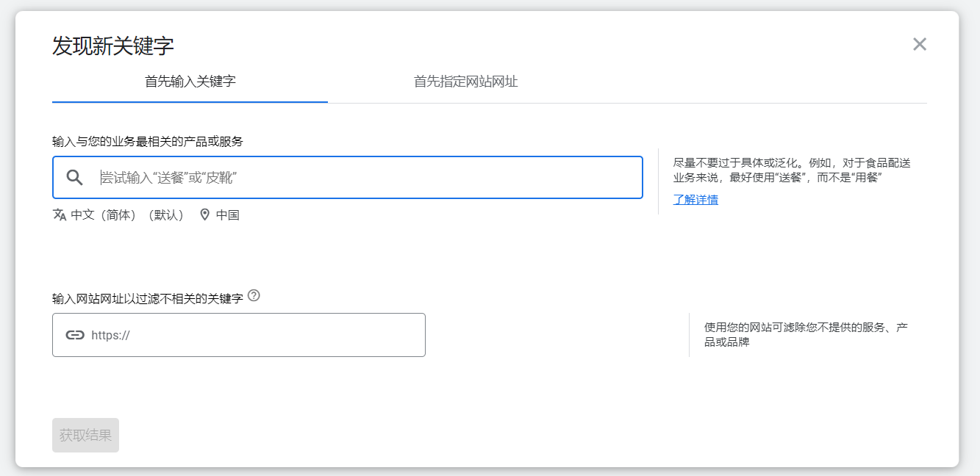The height and width of the screenshot is (476, 980).
Task: Click the location pin icon
Action: [x=205, y=215]
